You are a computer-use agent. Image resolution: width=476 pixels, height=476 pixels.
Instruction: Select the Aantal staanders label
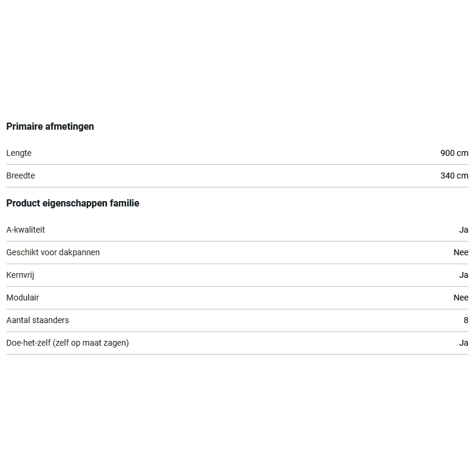(x=37, y=320)
